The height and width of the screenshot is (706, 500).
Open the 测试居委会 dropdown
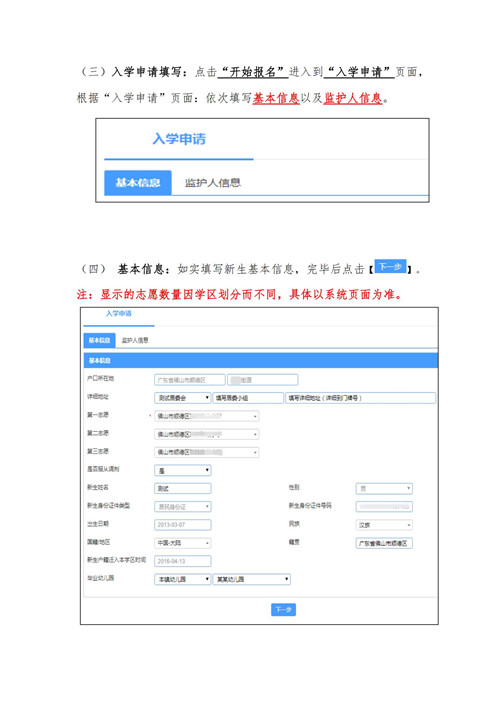[182, 398]
